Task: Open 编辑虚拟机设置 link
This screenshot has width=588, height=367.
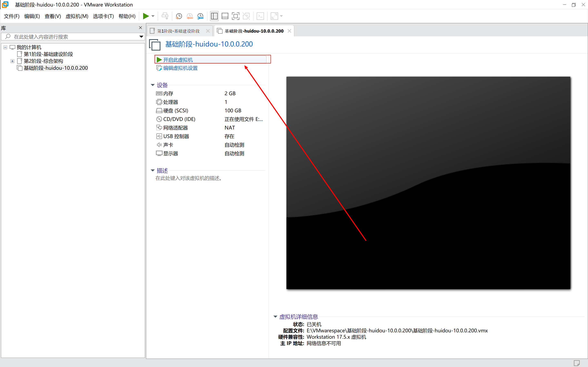Action: tap(180, 68)
